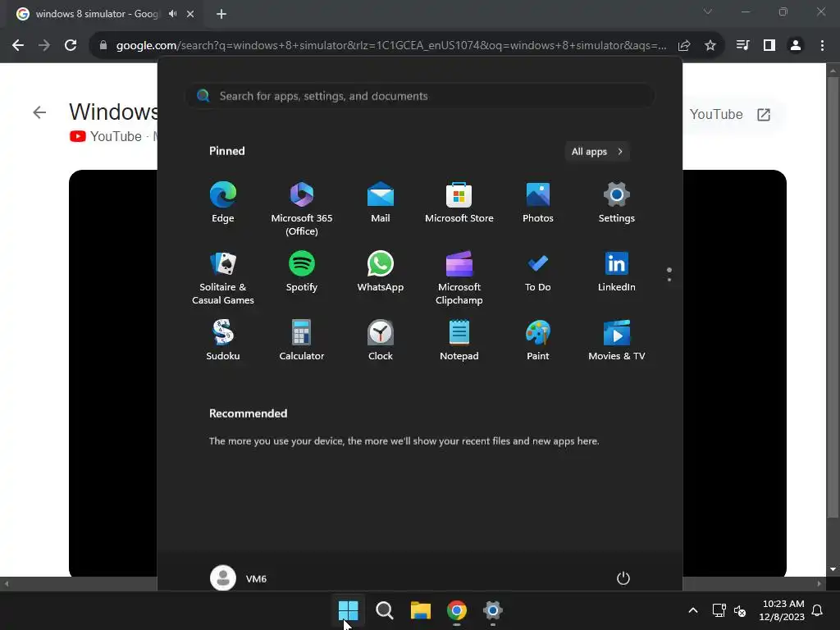Launch Movies & TV
Image resolution: width=840 pixels, height=630 pixels.
pos(617,340)
